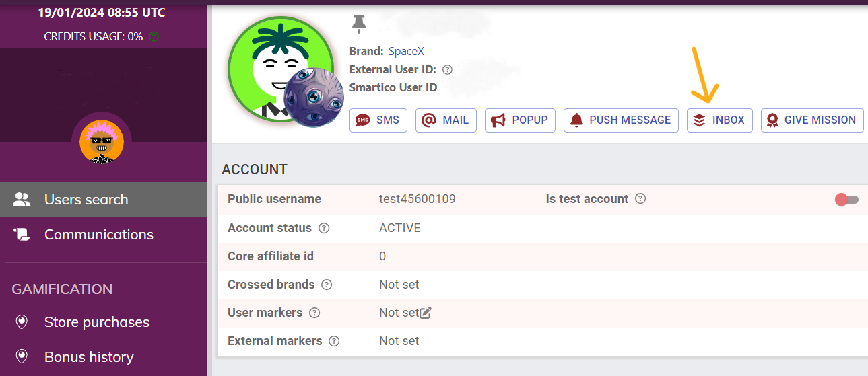Viewport: 868px width, 376px height.
Task: Click the PUSH MESSAGE button
Action: pos(620,120)
